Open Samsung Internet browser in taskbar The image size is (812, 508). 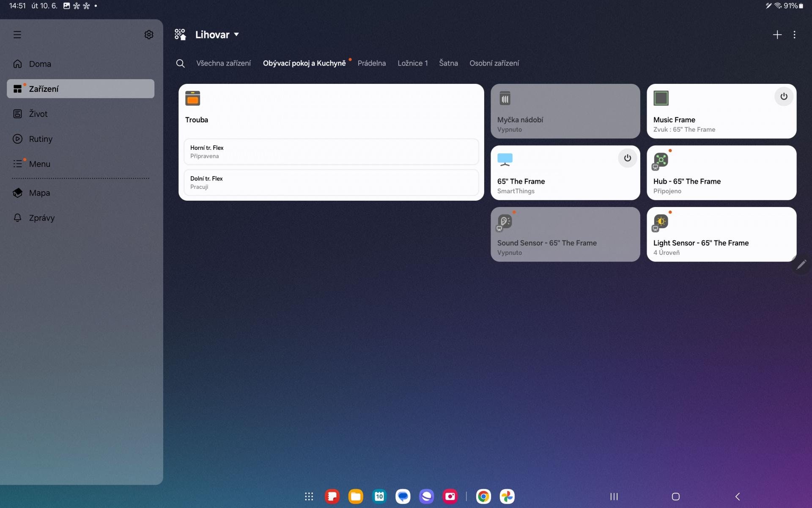pyautogui.click(x=427, y=497)
